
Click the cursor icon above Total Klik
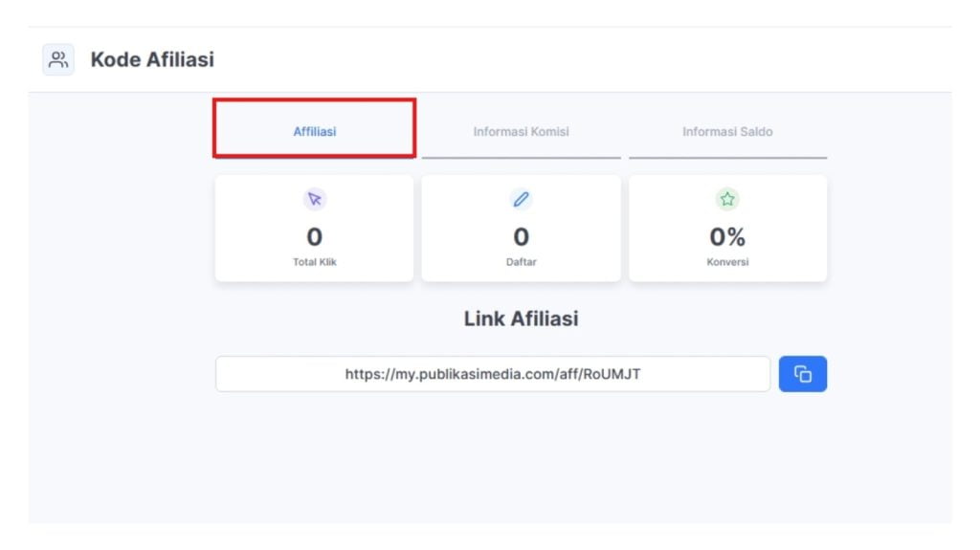tap(314, 199)
